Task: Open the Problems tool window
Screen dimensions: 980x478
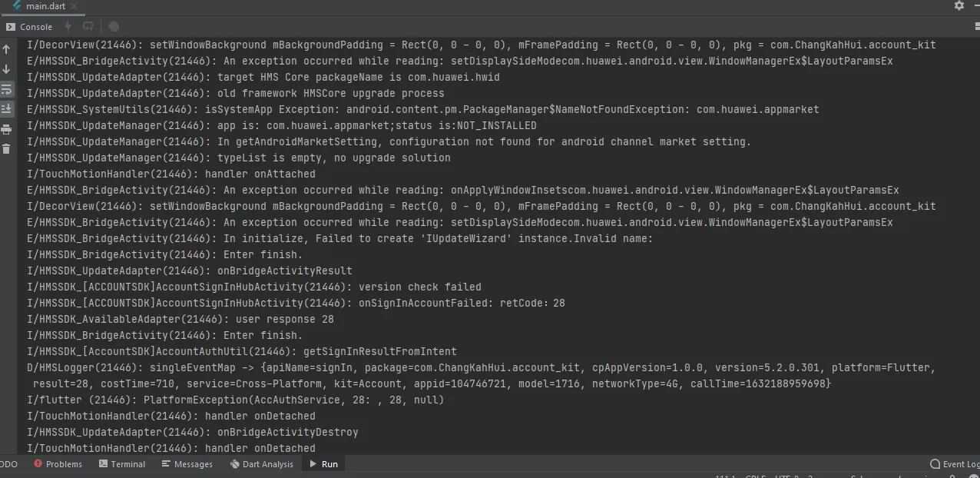Action: pos(58,464)
